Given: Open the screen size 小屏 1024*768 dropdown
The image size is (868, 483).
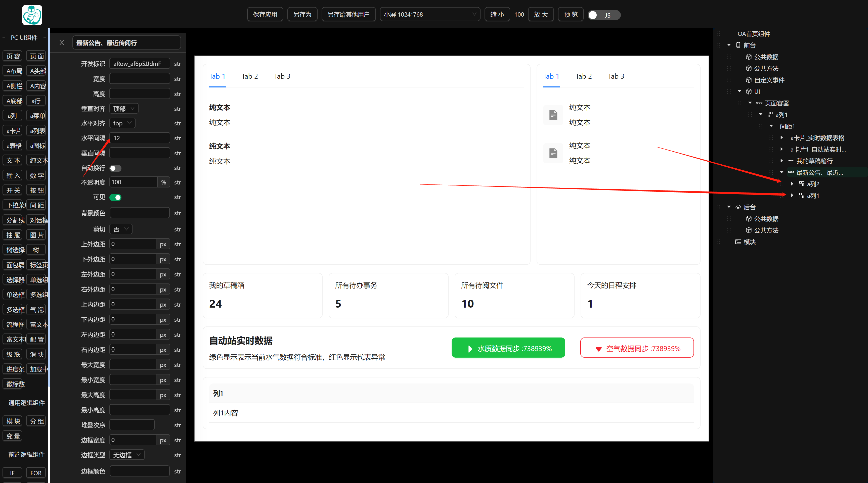Looking at the screenshot, I should coord(430,15).
